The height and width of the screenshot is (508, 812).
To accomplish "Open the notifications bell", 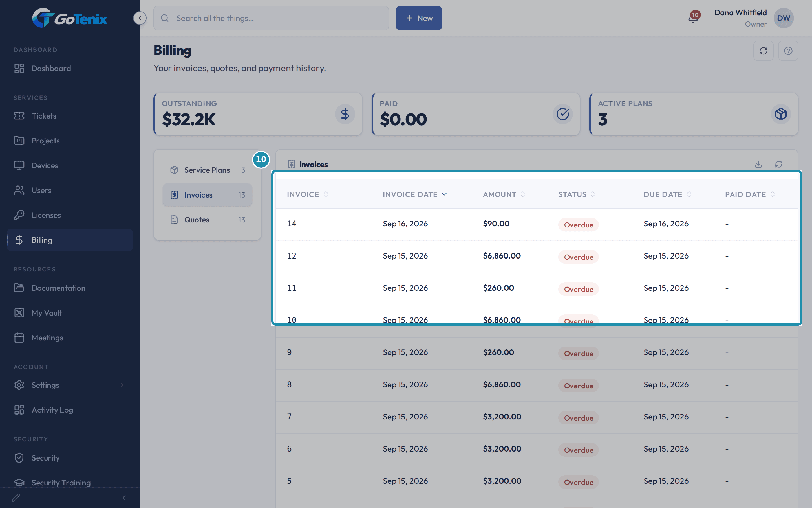I will tap(693, 18).
